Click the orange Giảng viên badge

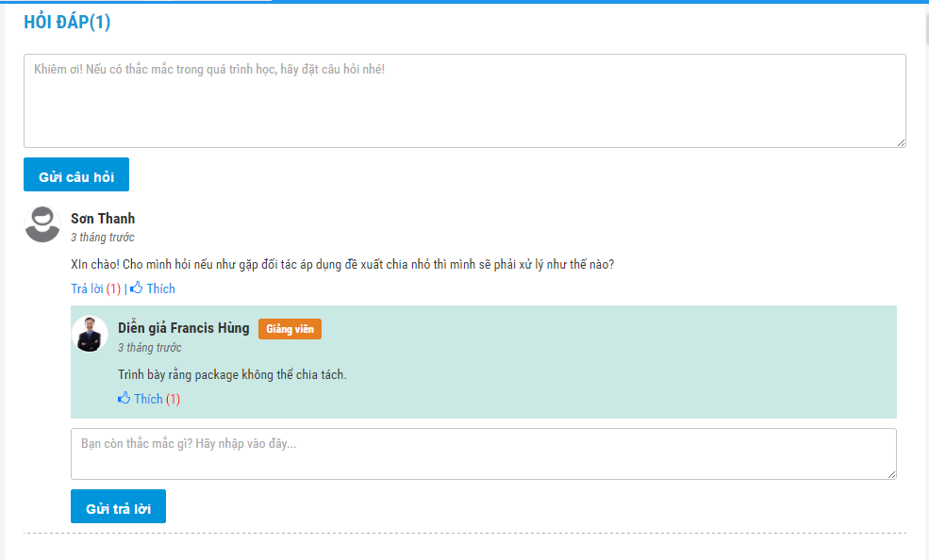(x=290, y=329)
